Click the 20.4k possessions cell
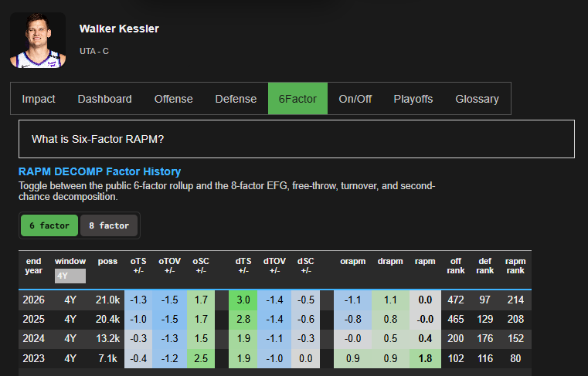Viewport: 588px width, 376px height. [x=107, y=320]
